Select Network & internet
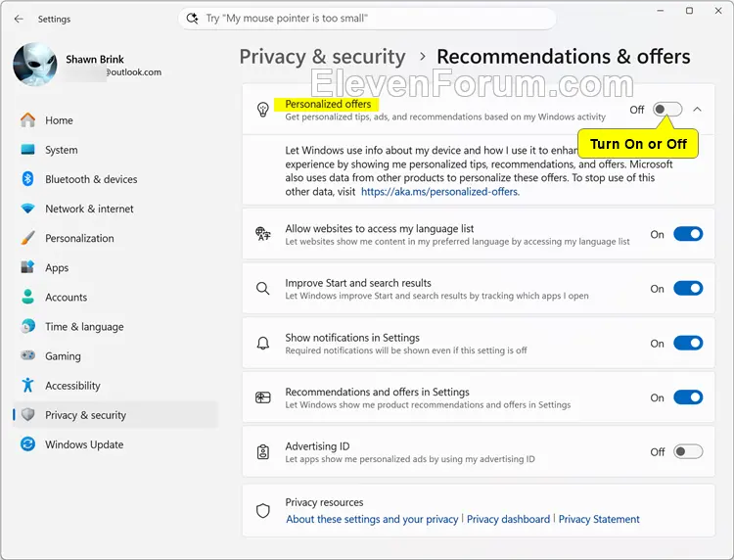 coord(115,209)
